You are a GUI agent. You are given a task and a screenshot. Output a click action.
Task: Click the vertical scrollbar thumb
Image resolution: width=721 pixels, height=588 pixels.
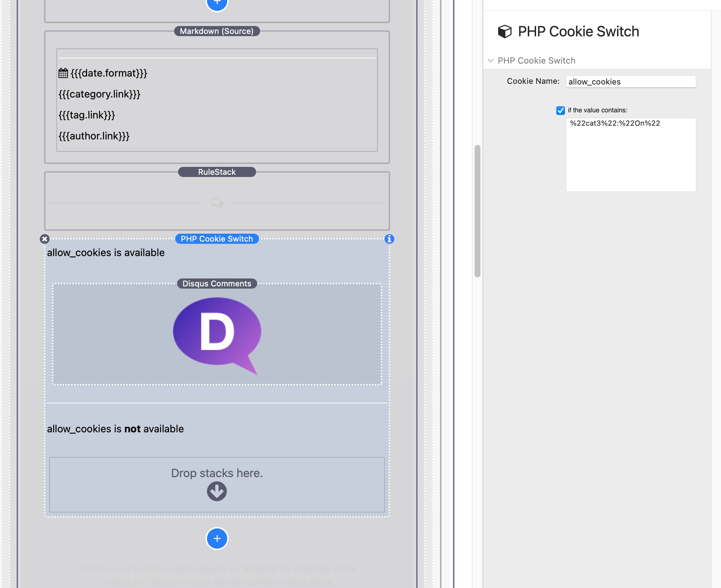(x=477, y=211)
